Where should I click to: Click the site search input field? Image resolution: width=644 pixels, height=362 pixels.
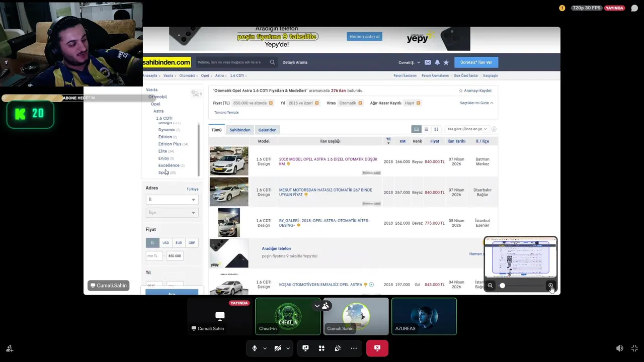click(232, 62)
